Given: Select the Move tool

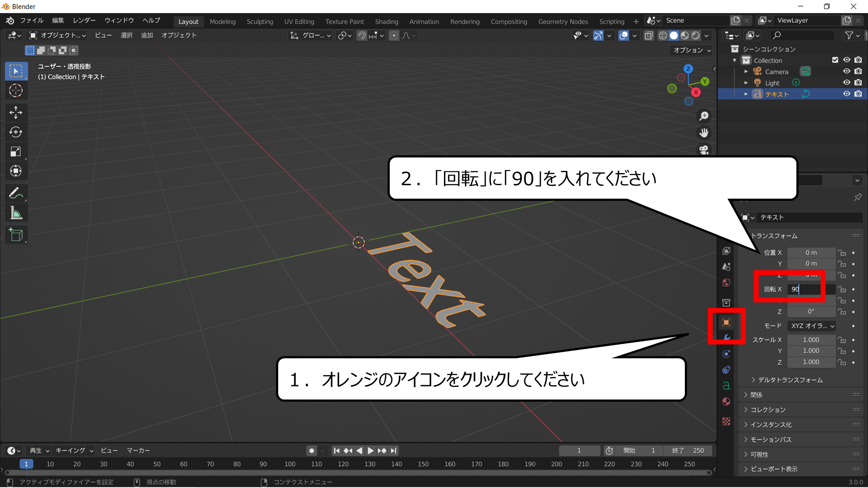Looking at the screenshot, I should click(16, 113).
